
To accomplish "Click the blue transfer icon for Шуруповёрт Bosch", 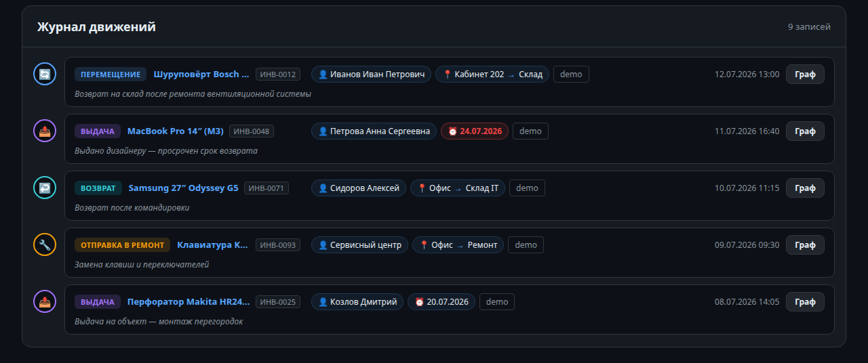I will [x=45, y=74].
